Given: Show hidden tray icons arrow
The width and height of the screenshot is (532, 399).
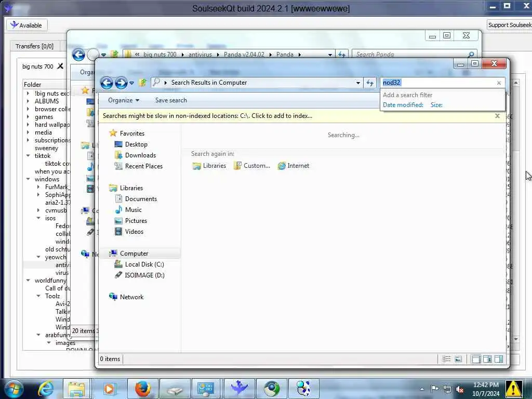Looking at the screenshot, I should tap(422, 389).
